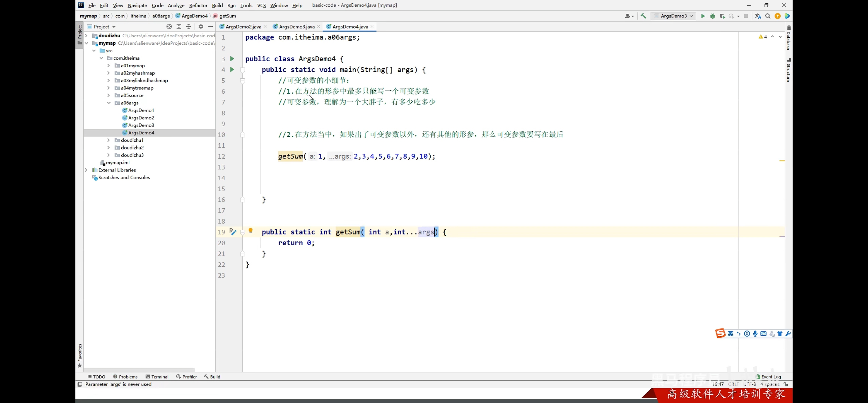Expand the doudizhu1 package folder
This screenshot has height=403, width=868.
pyautogui.click(x=108, y=140)
